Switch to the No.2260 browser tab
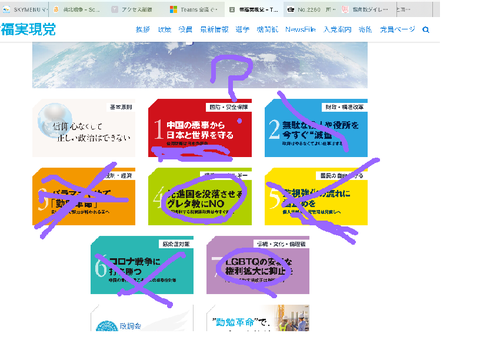 (311, 10)
